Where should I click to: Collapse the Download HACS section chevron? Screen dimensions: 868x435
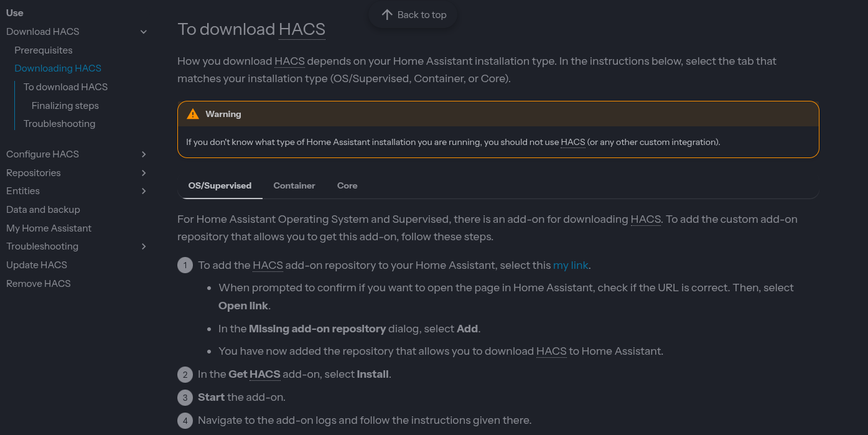click(x=144, y=32)
